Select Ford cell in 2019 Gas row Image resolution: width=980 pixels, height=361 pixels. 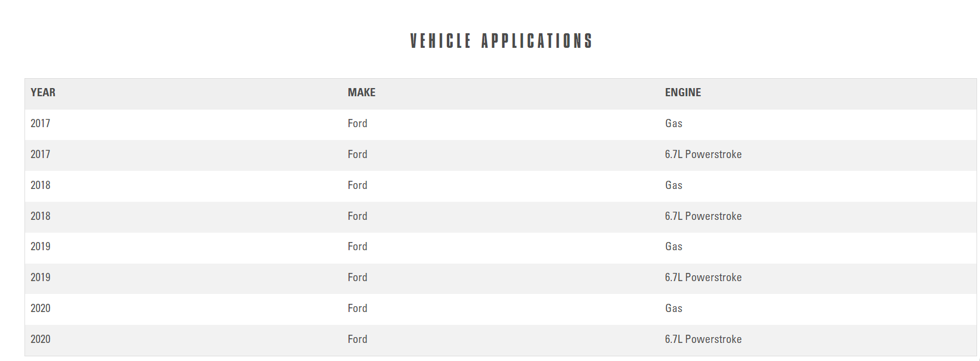click(x=357, y=247)
